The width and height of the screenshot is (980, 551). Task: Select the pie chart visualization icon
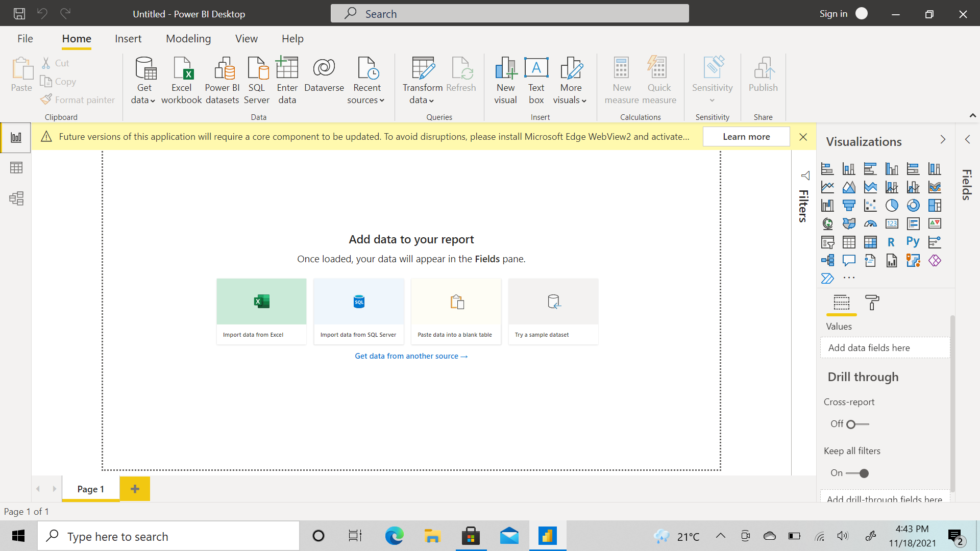click(x=892, y=205)
